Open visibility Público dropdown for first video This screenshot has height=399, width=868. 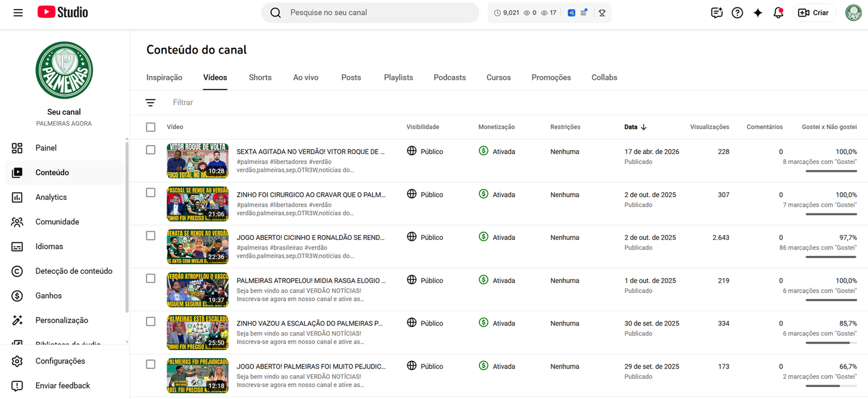(x=425, y=151)
